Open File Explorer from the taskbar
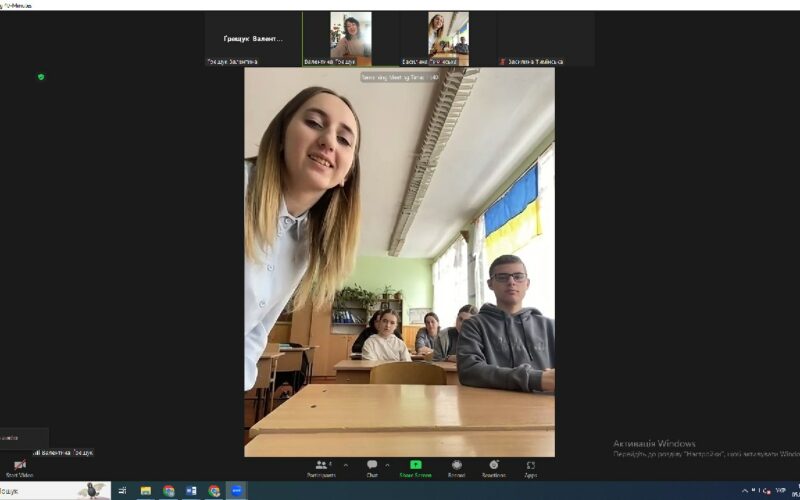Viewport: 800px width, 500px height. click(145, 491)
